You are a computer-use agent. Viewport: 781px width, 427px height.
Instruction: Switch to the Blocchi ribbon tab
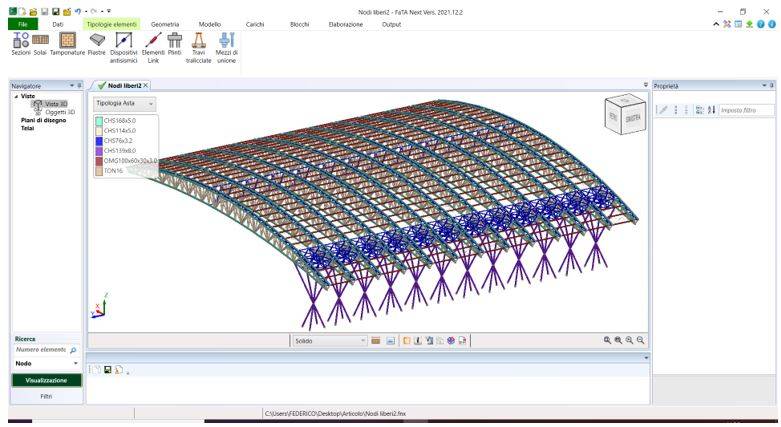(x=299, y=24)
